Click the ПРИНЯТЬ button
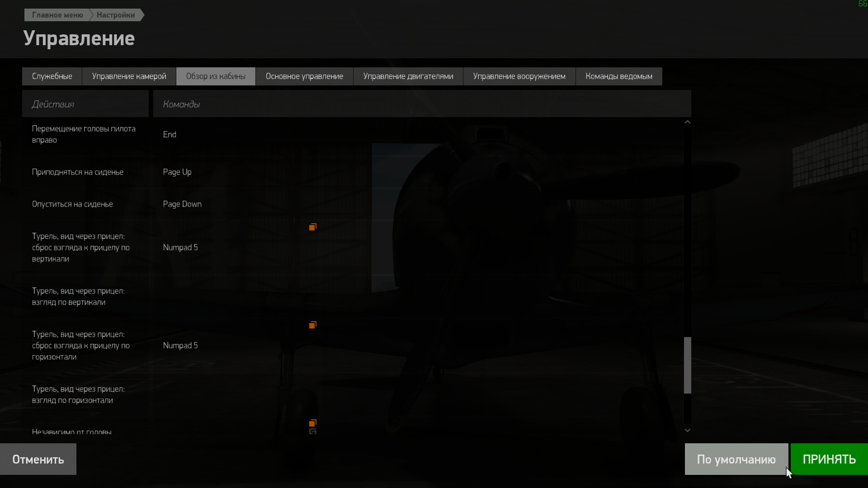This screenshot has width=868, height=488. tap(829, 459)
